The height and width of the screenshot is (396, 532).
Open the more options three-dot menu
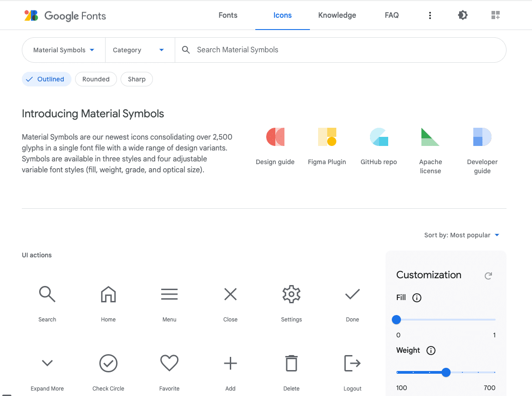point(430,15)
